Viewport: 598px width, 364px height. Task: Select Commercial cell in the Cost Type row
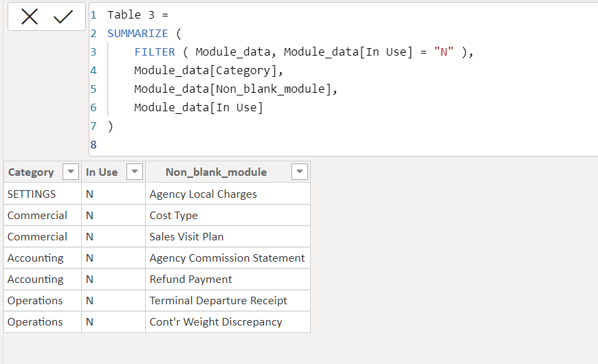43,216
